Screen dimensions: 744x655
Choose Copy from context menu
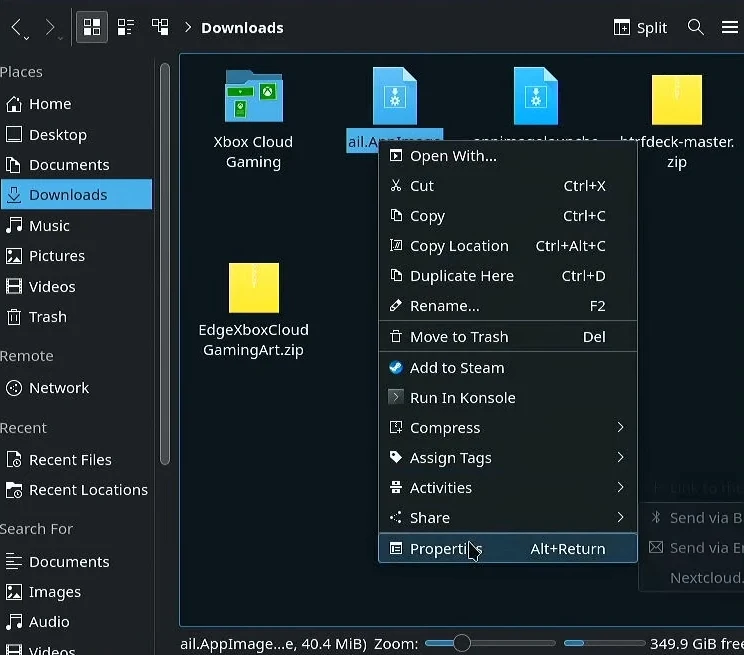507,216
